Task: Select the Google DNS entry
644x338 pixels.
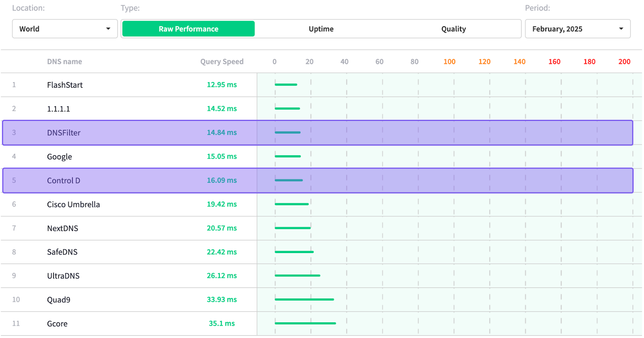Action: click(60, 157)
